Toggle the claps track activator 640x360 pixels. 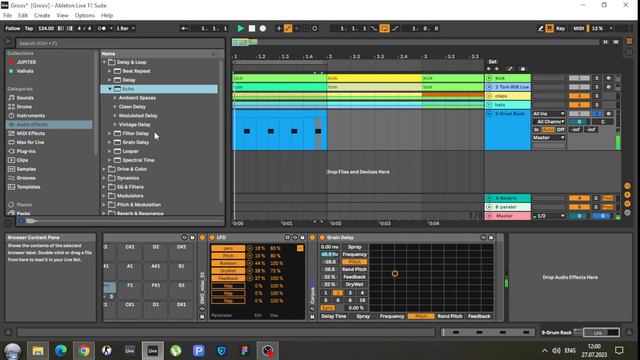[x=579, y=96]
